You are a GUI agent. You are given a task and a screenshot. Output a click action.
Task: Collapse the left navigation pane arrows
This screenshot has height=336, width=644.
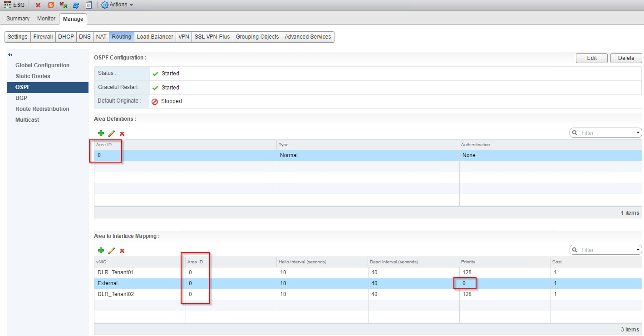[x=10, y=54]
